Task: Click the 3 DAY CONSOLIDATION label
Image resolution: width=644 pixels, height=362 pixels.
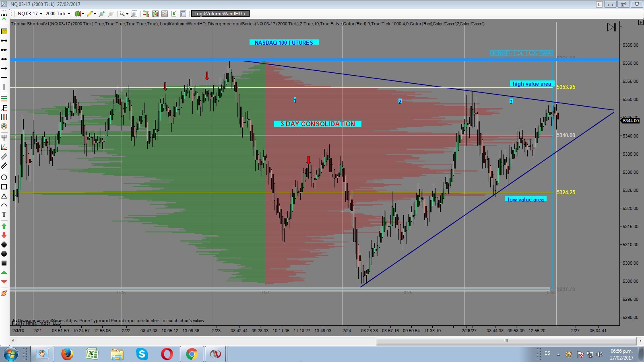Action: pos(318,124)
